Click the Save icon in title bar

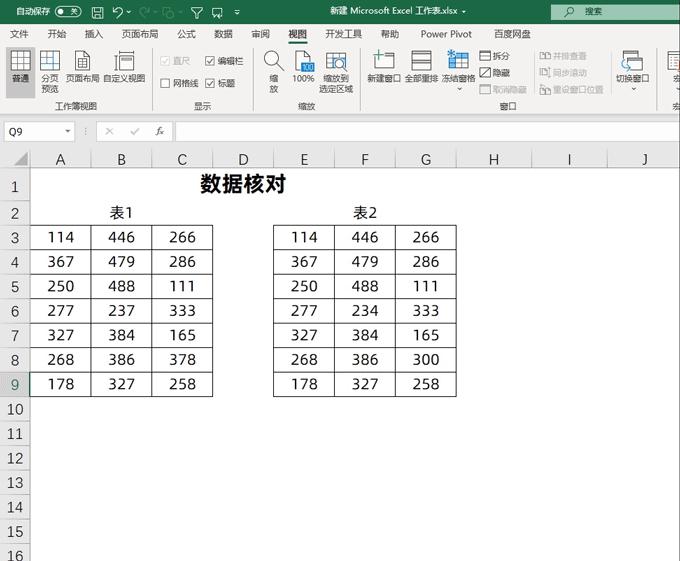98,13
